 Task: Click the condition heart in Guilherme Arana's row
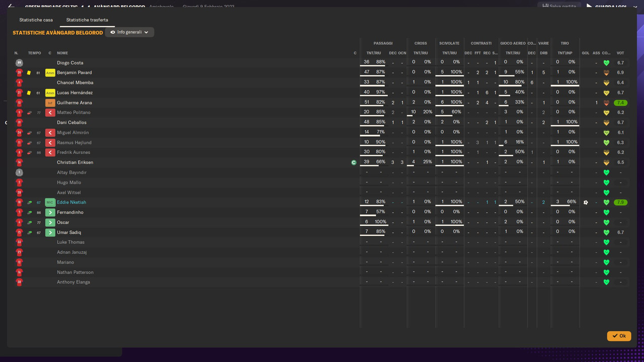tap(606, 103)
